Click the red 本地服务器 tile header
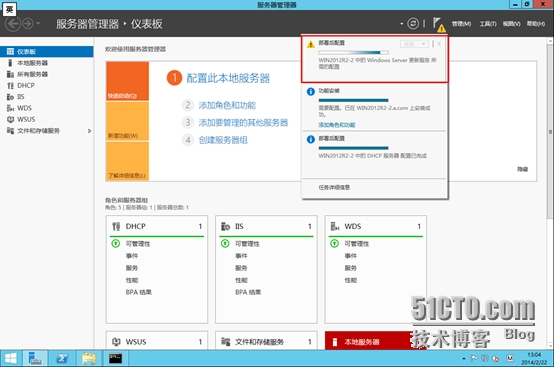554x367 pixels. 376,342
